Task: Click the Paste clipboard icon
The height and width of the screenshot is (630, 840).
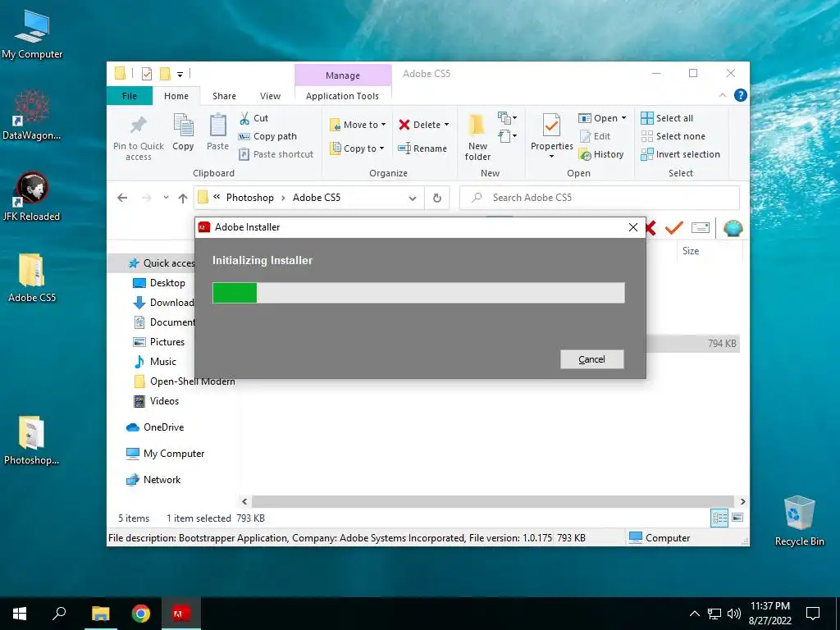Action: 217,126
